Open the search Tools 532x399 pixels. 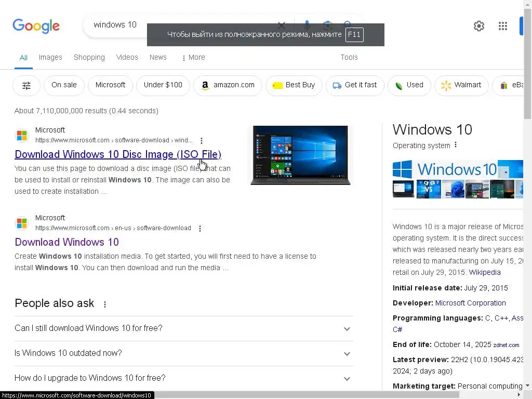click(x=349, y=57)
